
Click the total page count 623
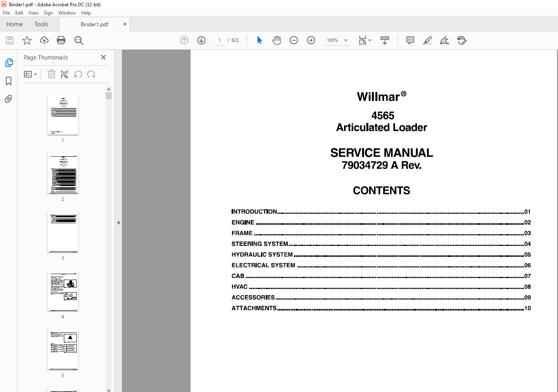coord(235,40)
